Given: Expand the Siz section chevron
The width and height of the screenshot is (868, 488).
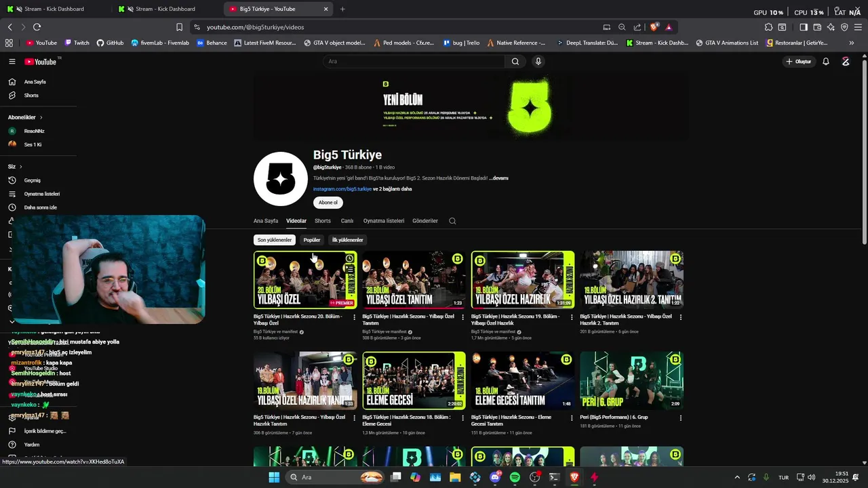Looking at the screenshot, I should coord(20,167).
